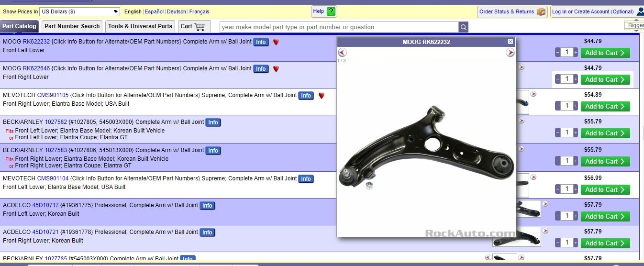This screenshot has height=266, width=644.
Task: Click next-image arrow for BECK/ARNLEY 1027582 row
Action: pos(522,121)
